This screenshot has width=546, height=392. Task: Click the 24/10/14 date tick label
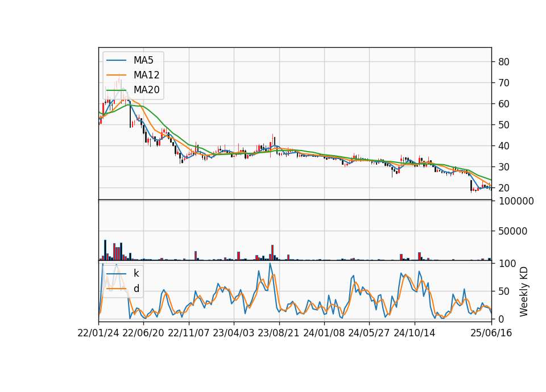[415, 333]
